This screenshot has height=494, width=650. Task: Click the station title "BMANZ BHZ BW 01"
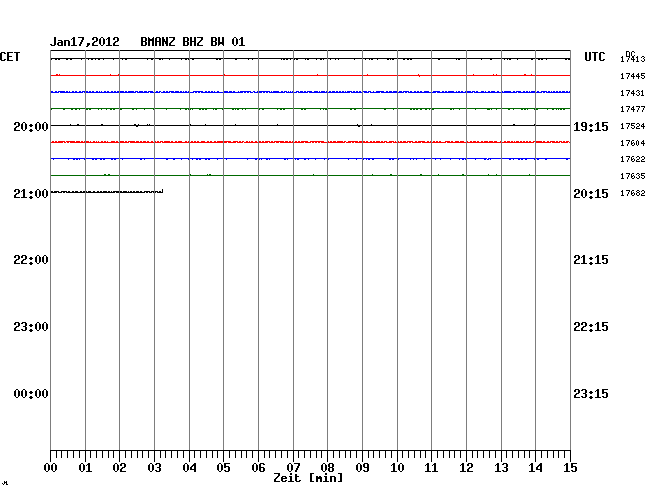click(193, 42)
